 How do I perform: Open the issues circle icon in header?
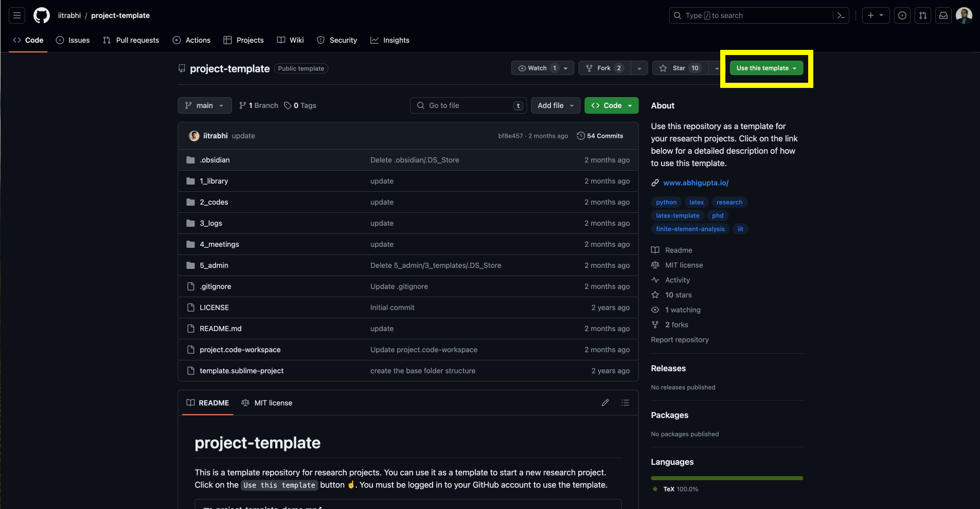[x=902, y=15]
